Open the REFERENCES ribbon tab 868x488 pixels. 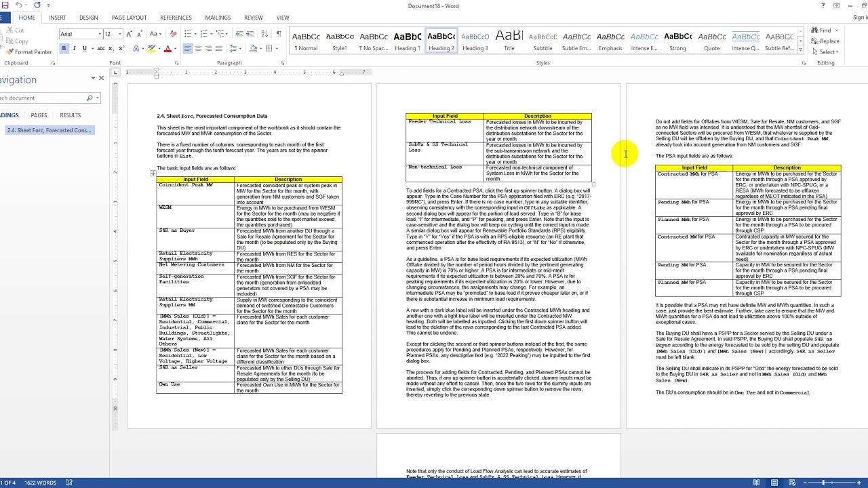click(x=176, y=18)
